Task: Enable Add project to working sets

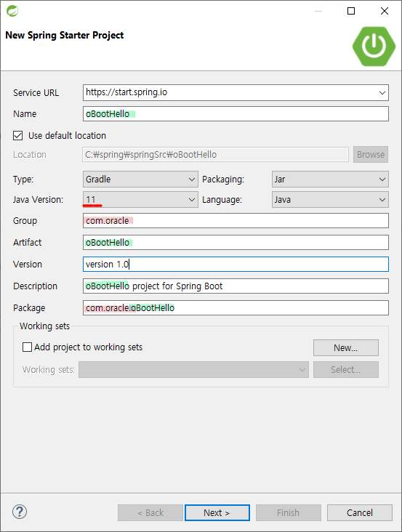Action: coord(27,347)
